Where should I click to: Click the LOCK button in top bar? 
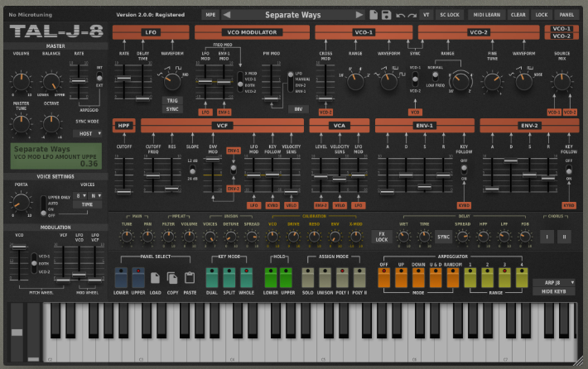pos(542,15)
